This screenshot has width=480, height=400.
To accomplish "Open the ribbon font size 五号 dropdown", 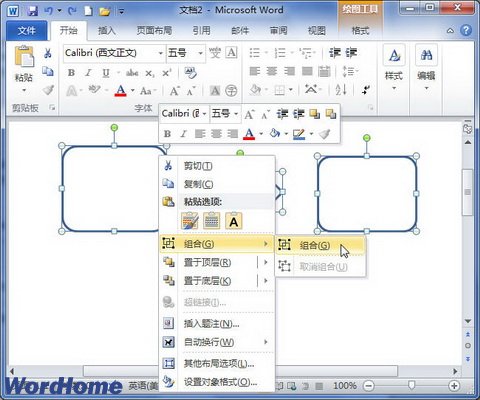I will (201, 53).
